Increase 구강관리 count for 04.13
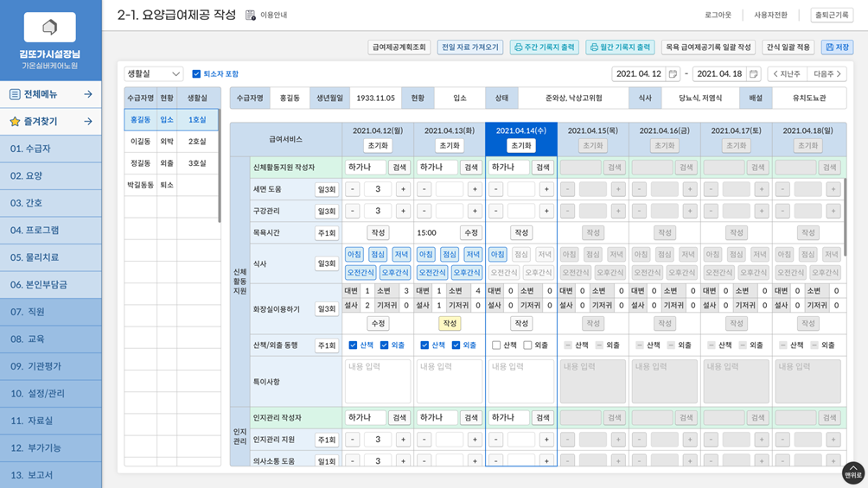Viewport: 868px width, 488px height. click(475, 211)
